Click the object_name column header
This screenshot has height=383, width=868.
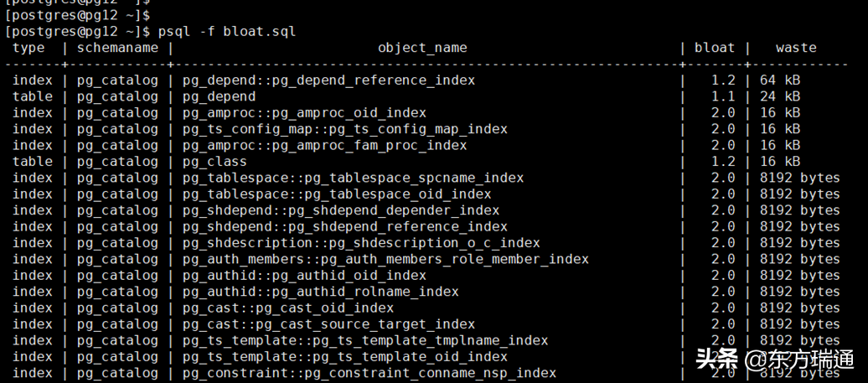(422, 48)
